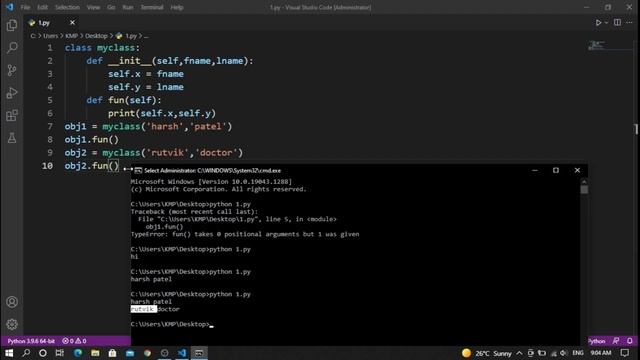Open Source Control view in activity bar
The height and width of the screenshot is (360, 640).
[12, 70]
